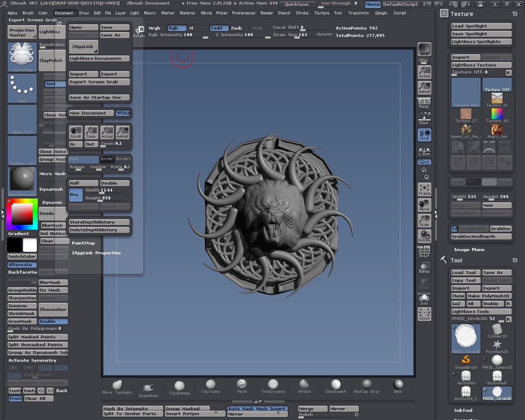Toggle Solo mode icon
The width and height of the screenshot is (525, 420).
(x=425, y=299)
